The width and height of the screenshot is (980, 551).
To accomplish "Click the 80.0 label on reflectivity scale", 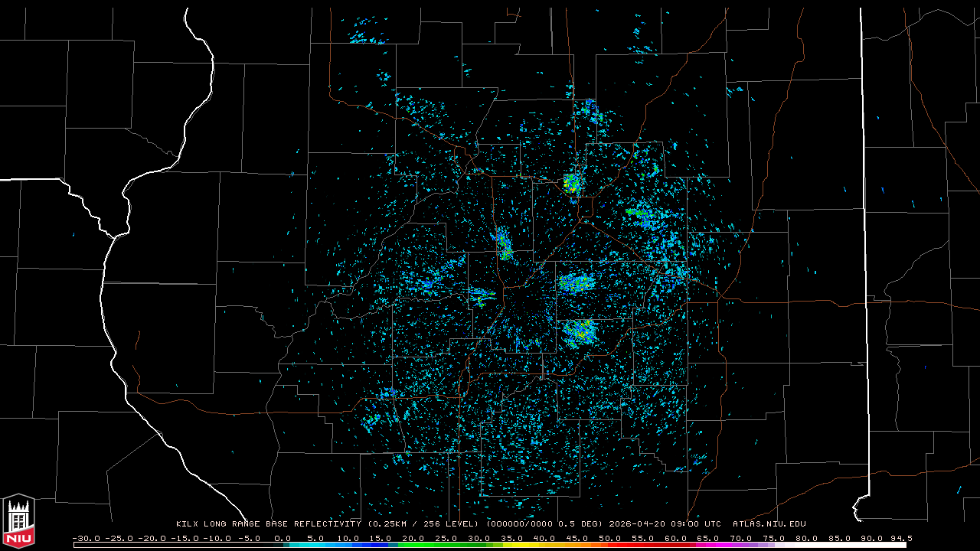I will point(807,538).
